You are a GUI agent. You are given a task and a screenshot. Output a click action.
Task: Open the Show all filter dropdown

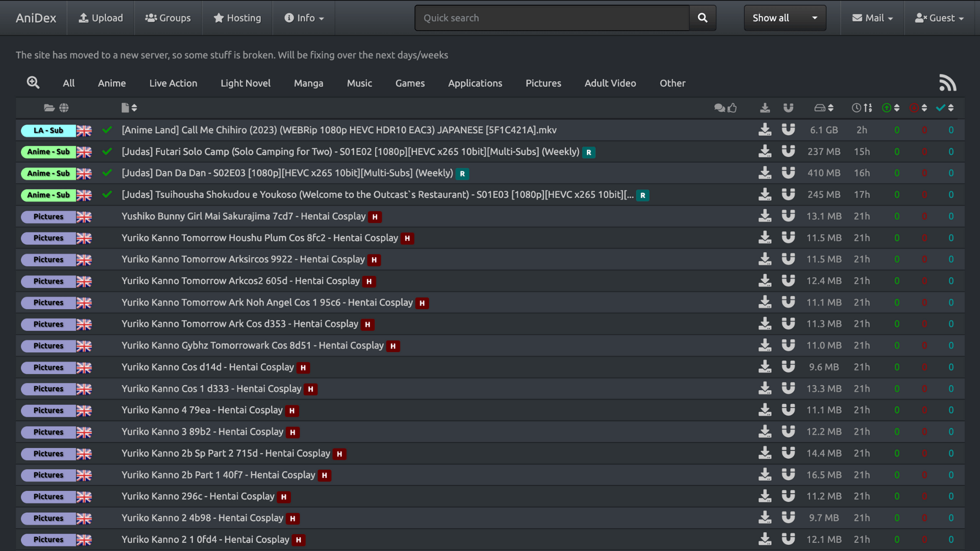785,18
